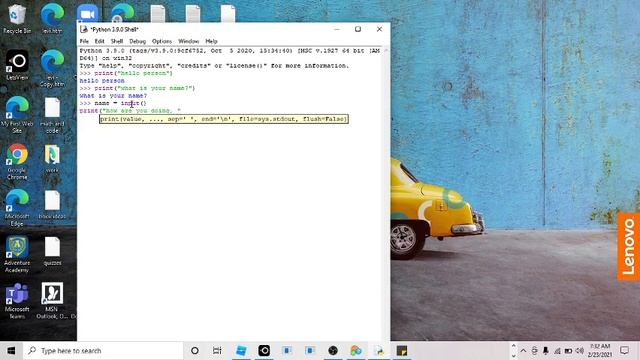Open Sticky Notes from the taskbar
Viewport: 640px width, 360px height.
(x=402, y=351)
